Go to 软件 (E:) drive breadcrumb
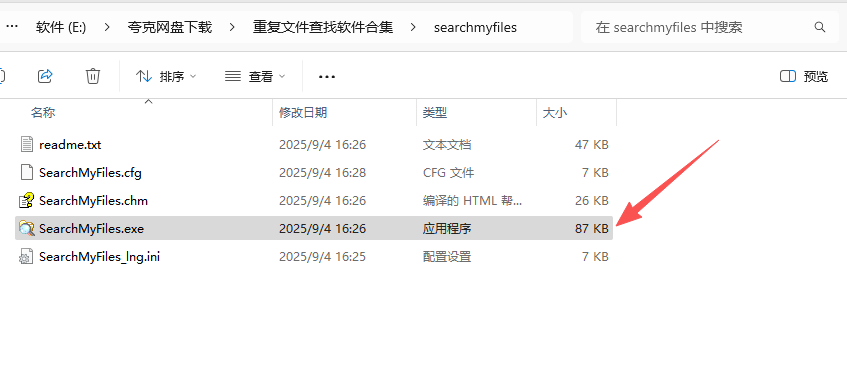Screen dimensions: 847x370 pos(61,27)
